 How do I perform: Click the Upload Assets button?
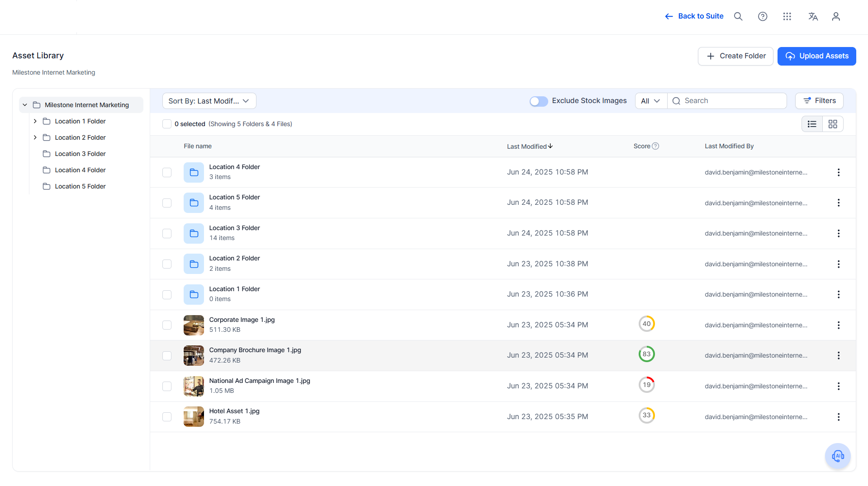(816, 56)
